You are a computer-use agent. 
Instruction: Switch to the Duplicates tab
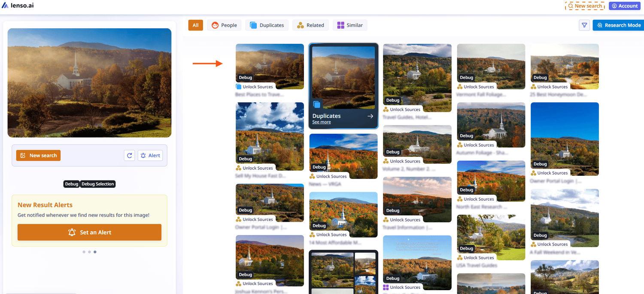point(267,25)
